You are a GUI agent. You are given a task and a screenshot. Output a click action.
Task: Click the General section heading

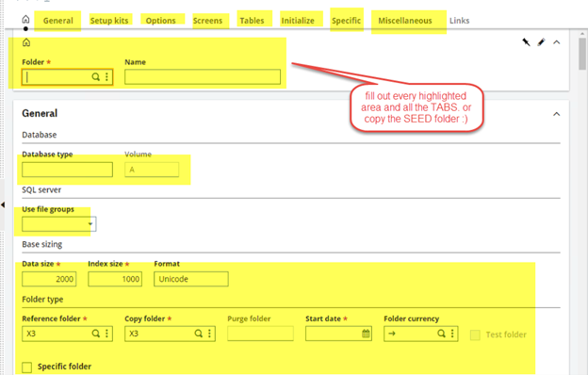(40, 113)
